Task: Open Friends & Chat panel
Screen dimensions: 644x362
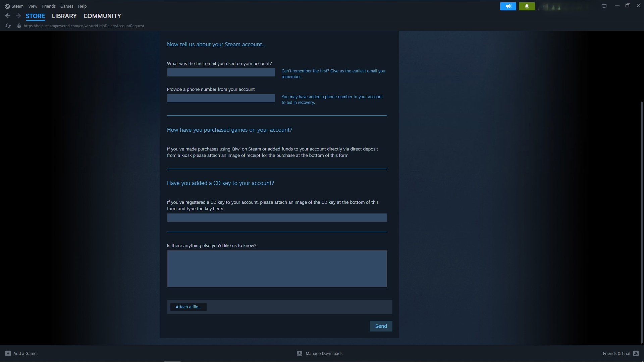Action: [621, 353]
